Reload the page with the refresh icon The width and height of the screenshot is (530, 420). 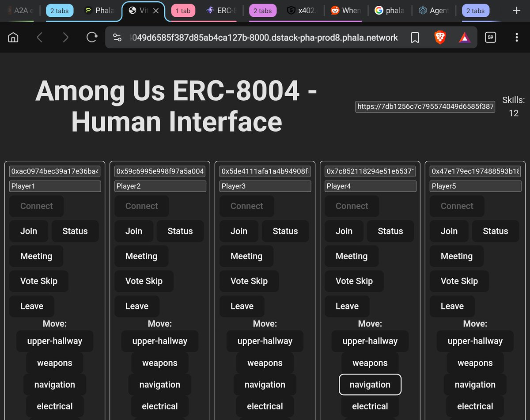[91, 38]
